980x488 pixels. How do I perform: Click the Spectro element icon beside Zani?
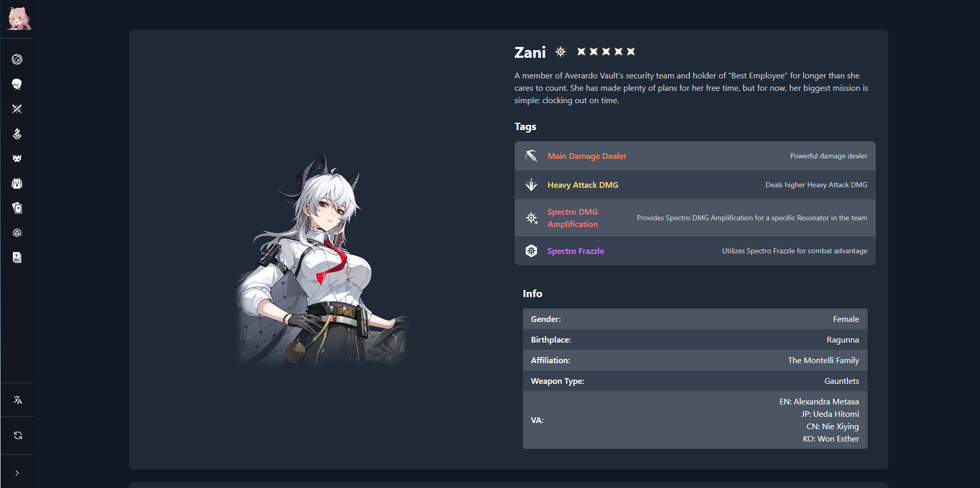click(x=561, y=52)
